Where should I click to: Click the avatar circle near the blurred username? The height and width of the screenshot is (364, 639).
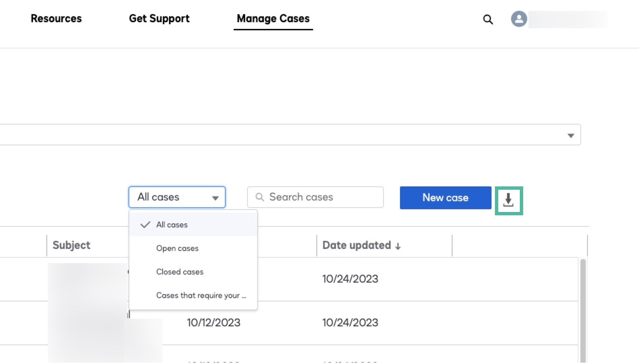[x=518, y=19]
